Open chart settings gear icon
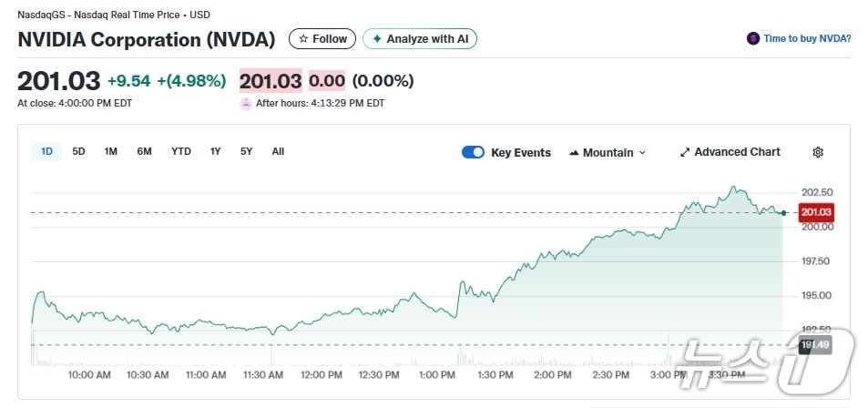The image size is (868, 408). pos(818,152)
